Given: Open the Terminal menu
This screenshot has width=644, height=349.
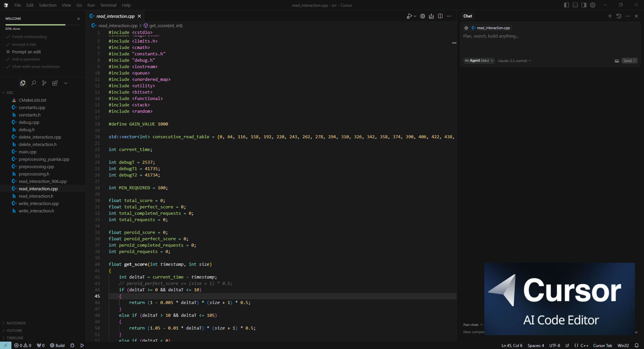Looking at the screenshot, I should (108, 5).
